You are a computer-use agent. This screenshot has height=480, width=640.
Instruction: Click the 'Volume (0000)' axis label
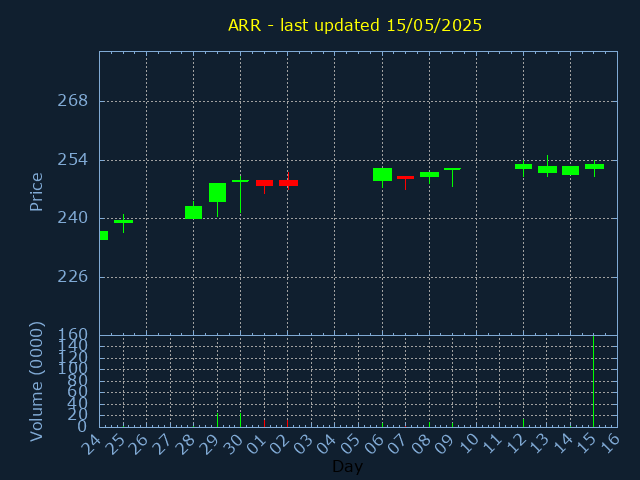36,382
